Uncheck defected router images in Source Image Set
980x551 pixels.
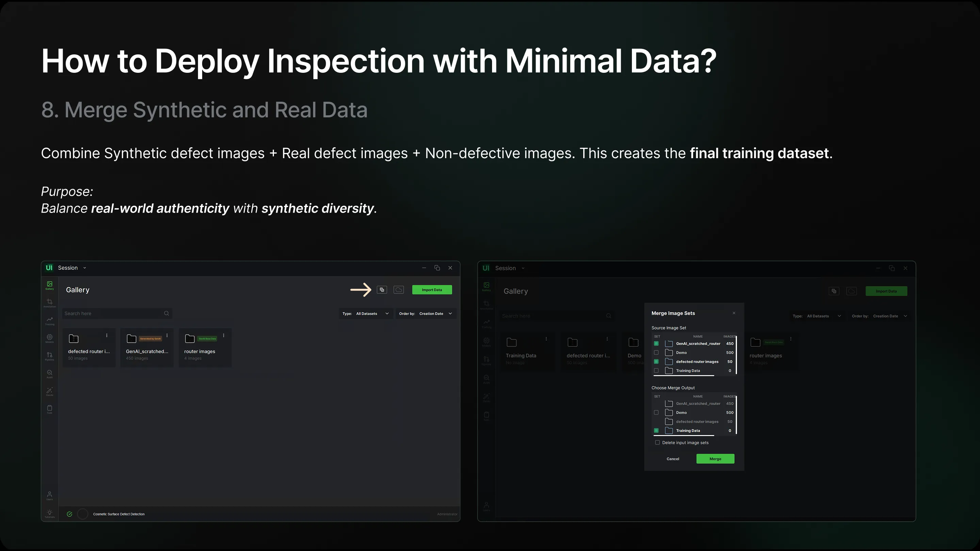(x=656, y=362)
